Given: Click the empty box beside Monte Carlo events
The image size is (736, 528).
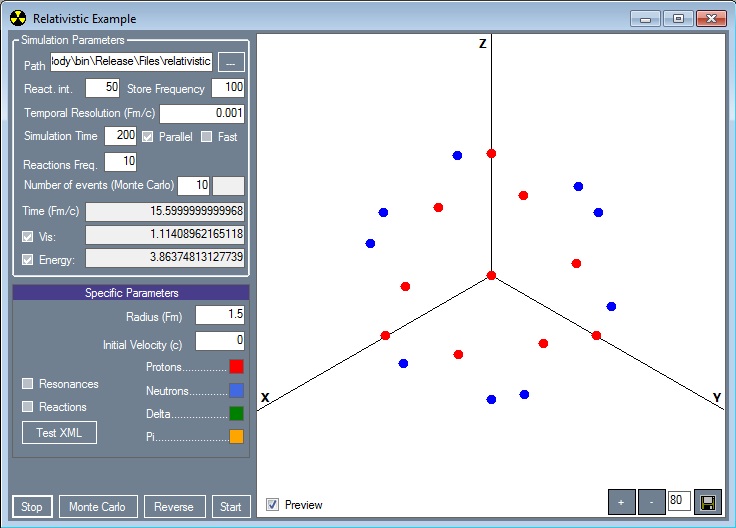Looking at the screenshot, I should pos(228,186).
